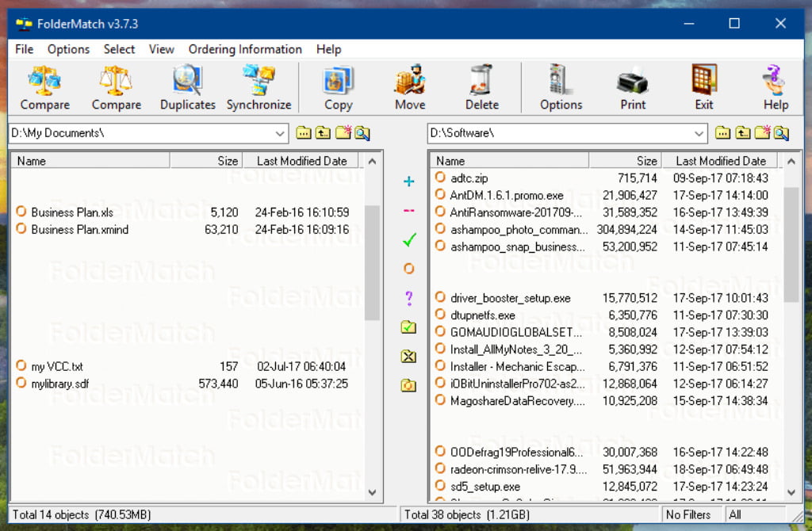Click the Delete toolbar button
812x531 pixels.
[481, 87]
